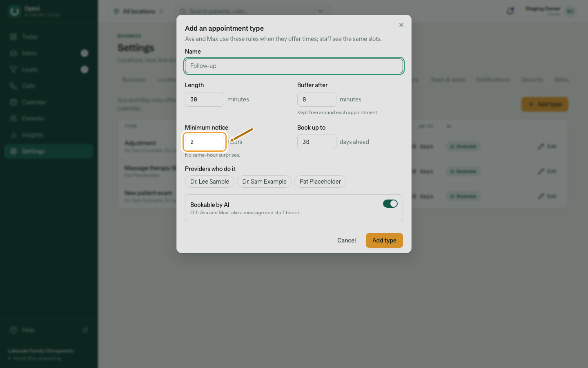Open the Today sidebar icon
588x368 pixels.
[x=13, y=37]
